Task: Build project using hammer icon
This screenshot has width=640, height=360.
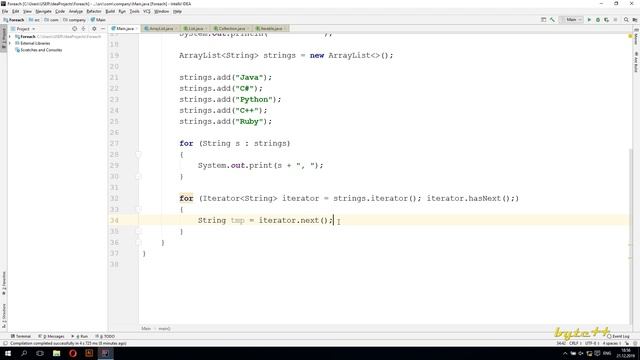Action: point(552,20)
